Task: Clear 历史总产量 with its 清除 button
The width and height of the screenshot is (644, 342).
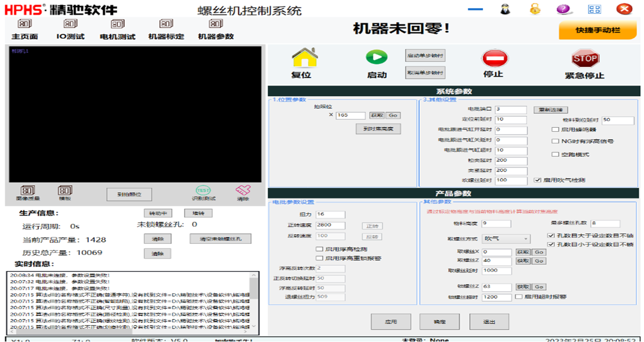Action: tap(158, 253)
